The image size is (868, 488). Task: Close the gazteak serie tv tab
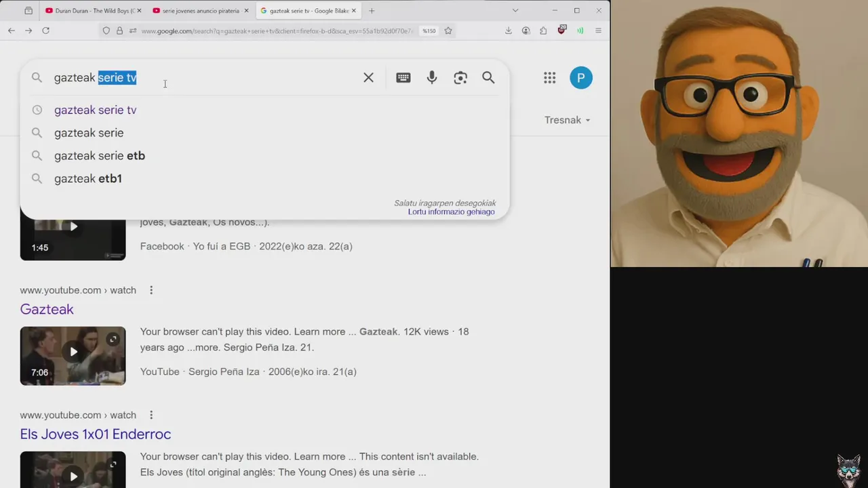point(355,11)
